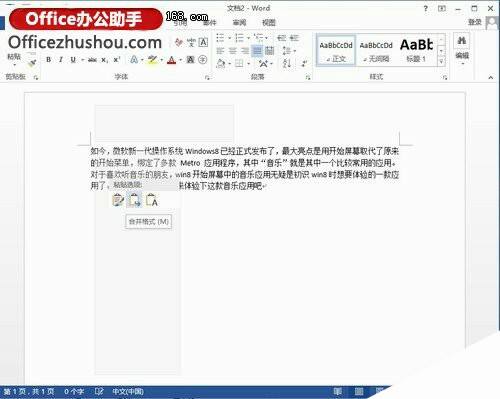Open the Font dialog launcher
Screen dimensions: 500x399
(207, 77)
